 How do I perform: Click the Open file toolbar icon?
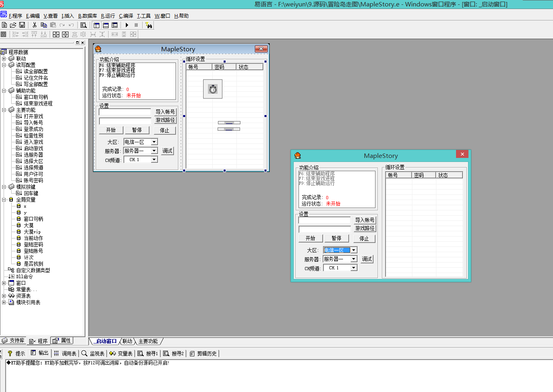(13, 25)
